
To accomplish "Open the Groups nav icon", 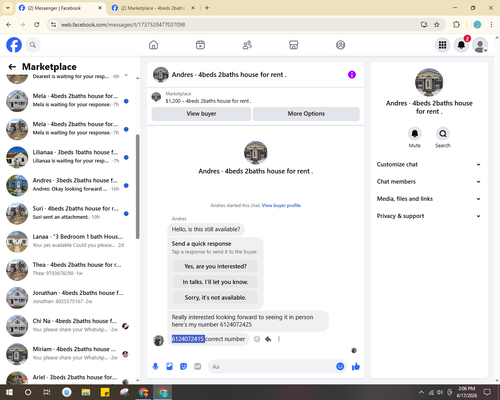I will coord(340,45).
